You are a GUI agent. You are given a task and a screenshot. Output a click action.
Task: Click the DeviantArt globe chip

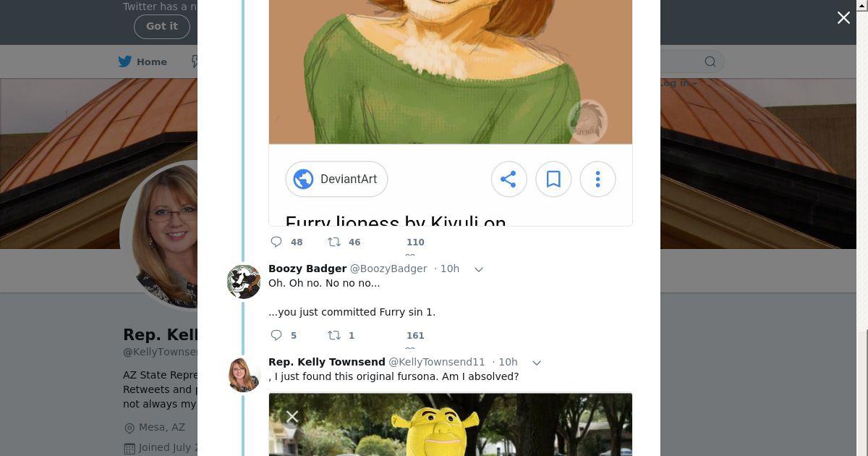(x=336, y=179)
